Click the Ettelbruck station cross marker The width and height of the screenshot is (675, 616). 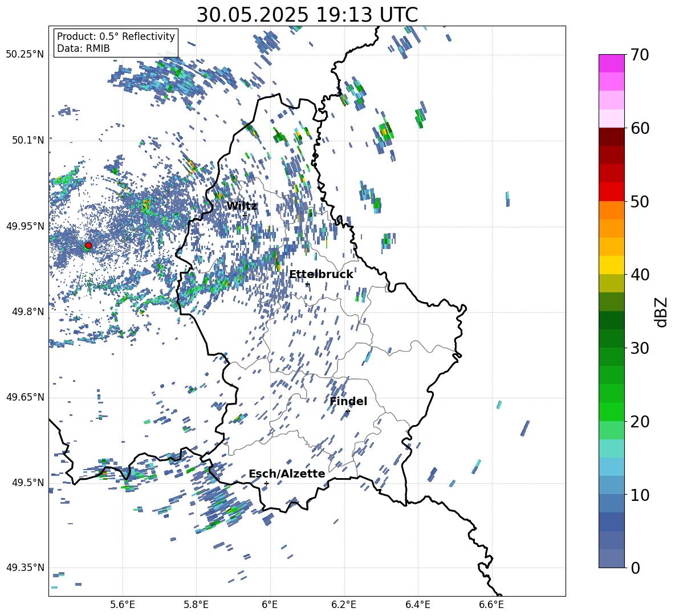coord(307,284)
